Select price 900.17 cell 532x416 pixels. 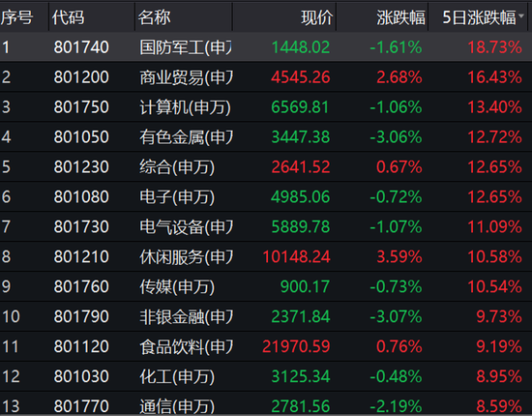(305, 286)
